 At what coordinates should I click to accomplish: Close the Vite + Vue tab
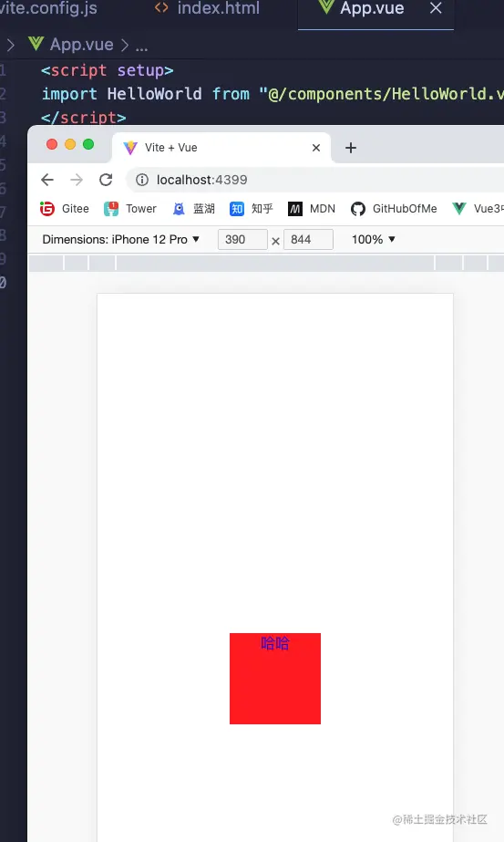click(x=316, y=148)
